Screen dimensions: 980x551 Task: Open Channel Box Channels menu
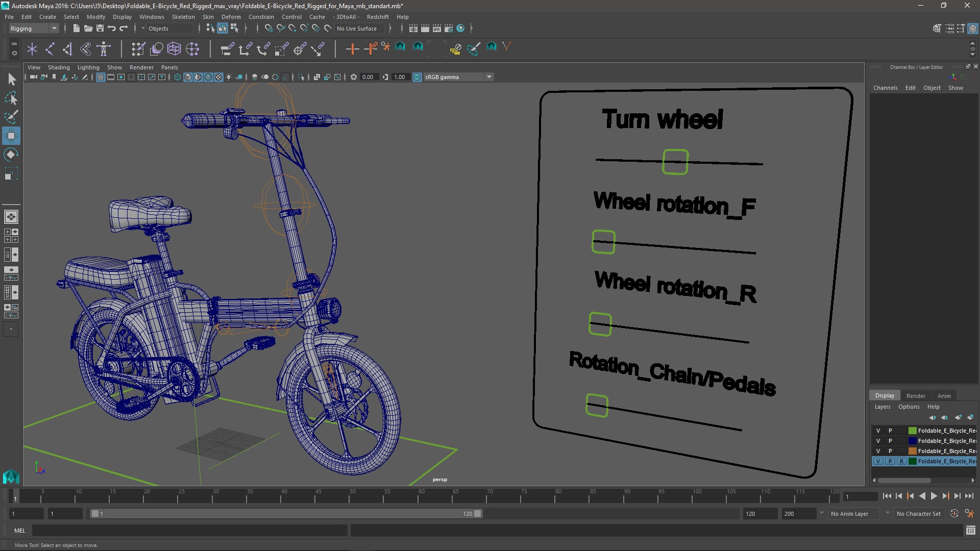pyautogui.click(x=885, y=88)
